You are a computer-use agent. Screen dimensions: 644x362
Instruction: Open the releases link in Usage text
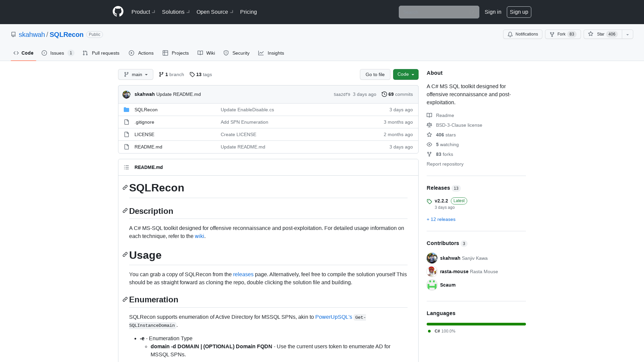point(243,274)
